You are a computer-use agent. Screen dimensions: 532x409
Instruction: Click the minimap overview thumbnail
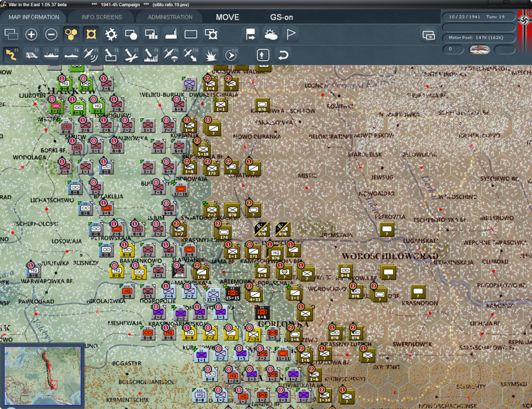point(43,375)
